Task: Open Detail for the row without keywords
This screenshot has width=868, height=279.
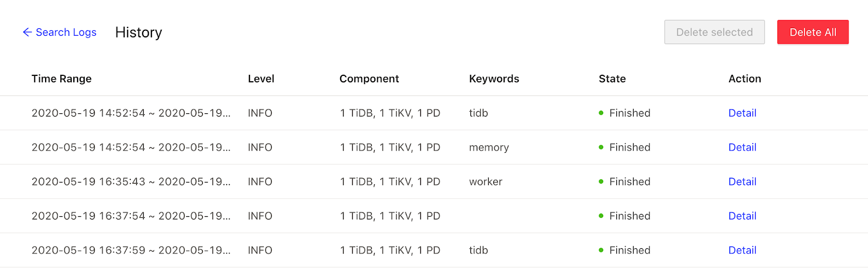Action: coord(742,216)
